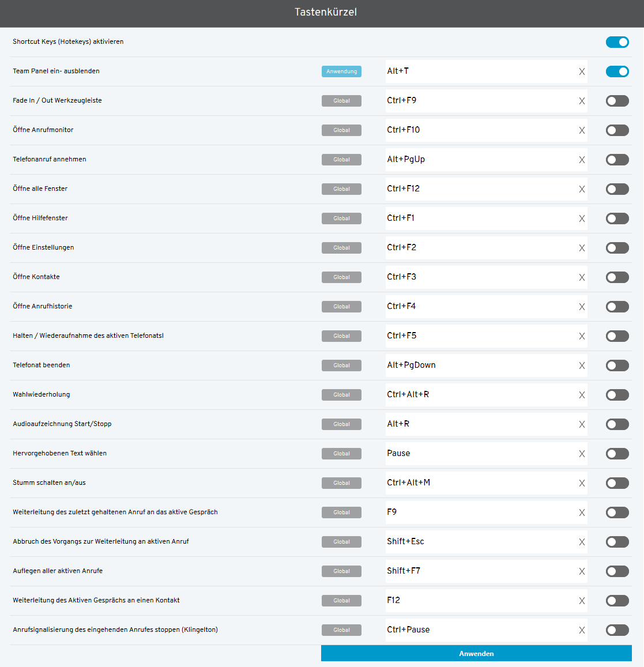Remove the Ctrl+Alt+R shortcut via its X icon

(x=582, y=395)
